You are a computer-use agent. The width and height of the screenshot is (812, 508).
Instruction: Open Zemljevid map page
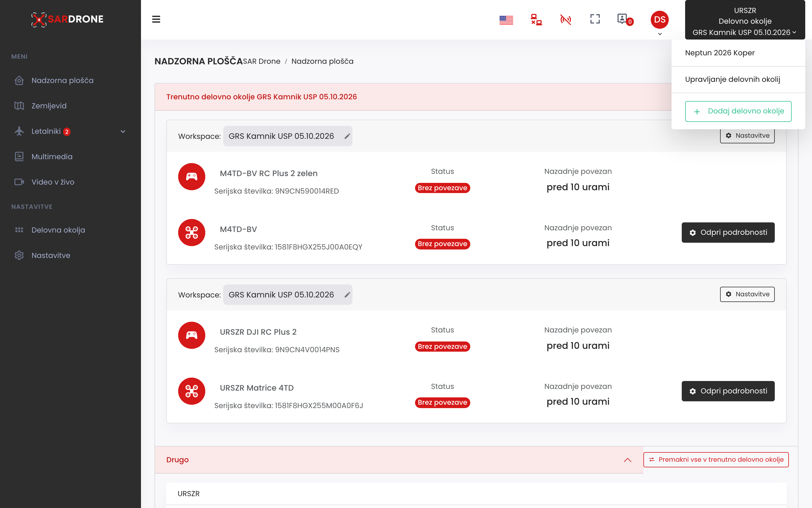pyautogui.click(x=49, y=106)
